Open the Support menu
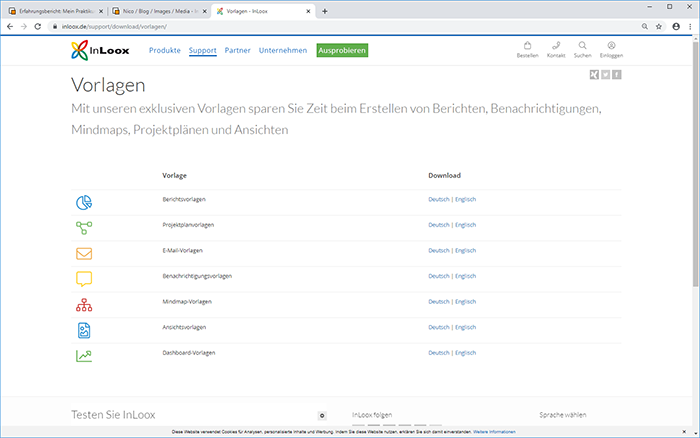This screenshot has width=700, height=438. click(x=203, y=50)
